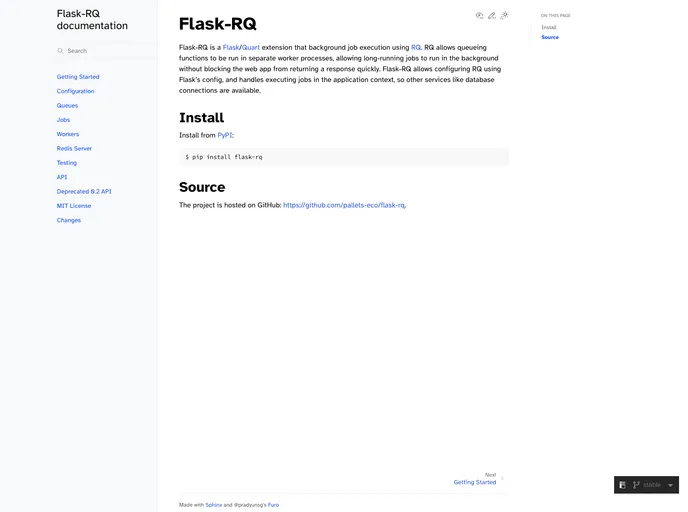688x512 pixels.
Task: Jump to Install in the page contents
Action: [549, 27]
